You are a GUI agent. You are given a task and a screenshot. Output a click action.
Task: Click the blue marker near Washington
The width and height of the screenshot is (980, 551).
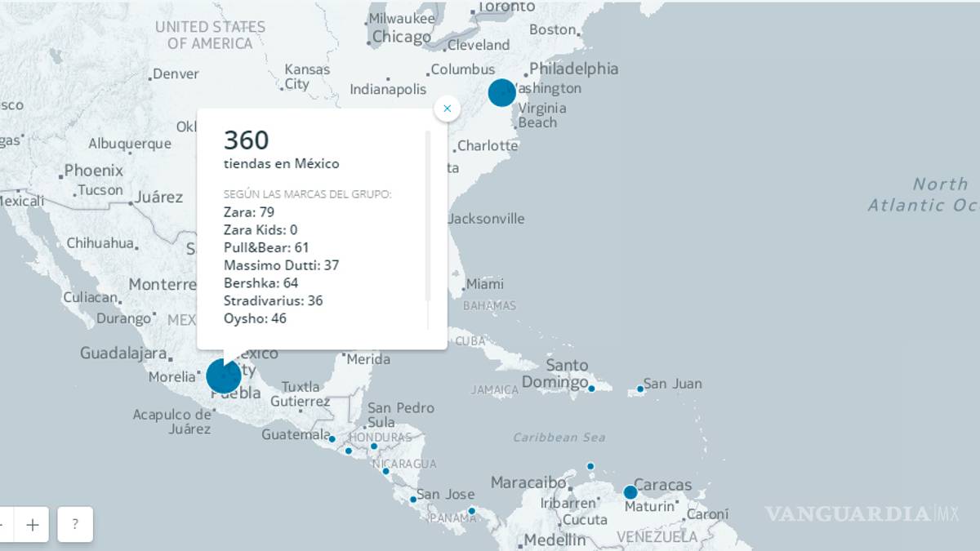tap(501, 93)
